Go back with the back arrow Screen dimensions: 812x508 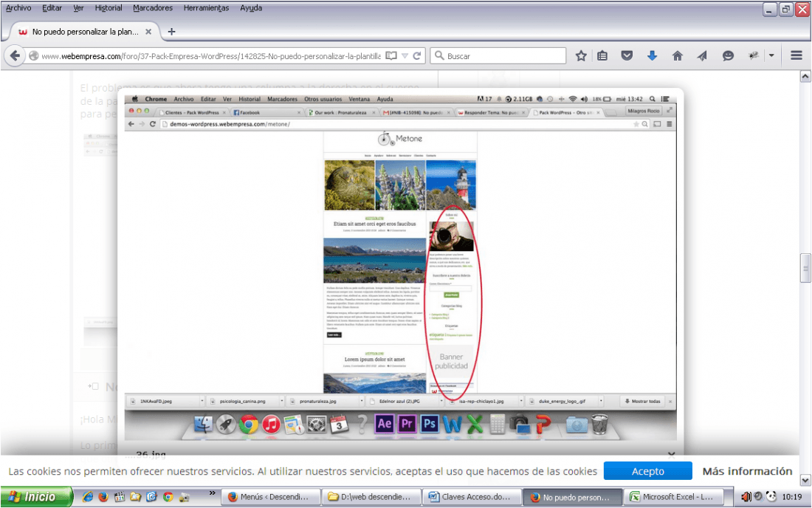coord(15,56)
